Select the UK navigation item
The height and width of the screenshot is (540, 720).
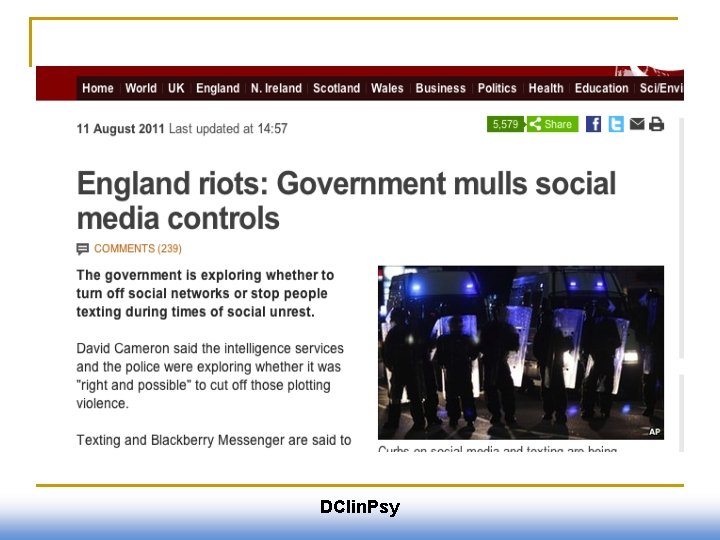pyautogui.click(x=176, y=88)
